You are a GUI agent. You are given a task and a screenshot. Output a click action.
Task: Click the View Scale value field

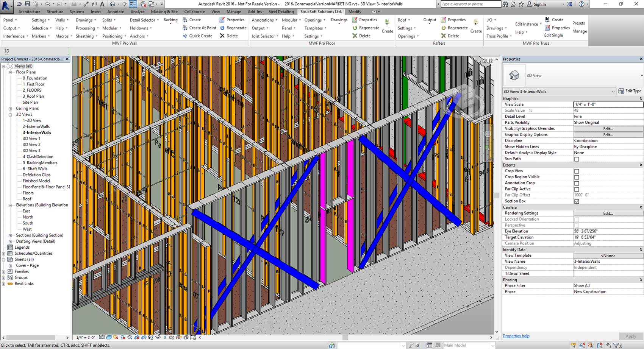pos(608,104)
